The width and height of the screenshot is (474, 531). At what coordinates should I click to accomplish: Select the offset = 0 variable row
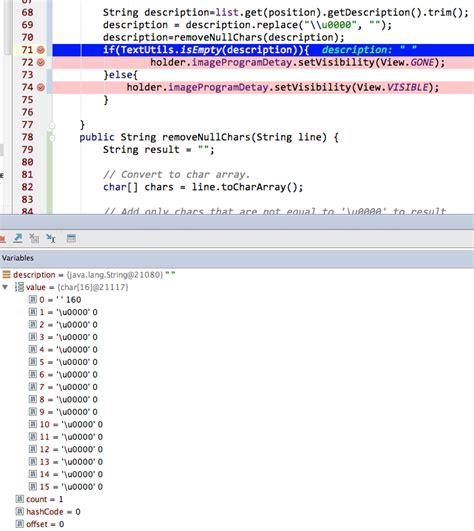(40, 524)
